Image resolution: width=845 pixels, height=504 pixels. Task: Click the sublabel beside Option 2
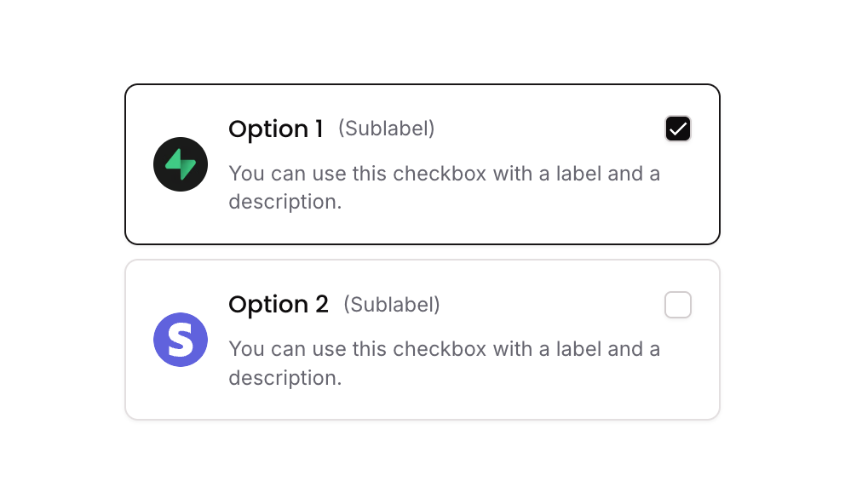[392, 305]
